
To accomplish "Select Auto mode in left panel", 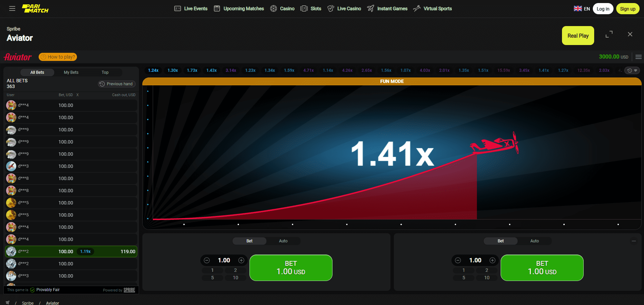I will coord(283,241).
